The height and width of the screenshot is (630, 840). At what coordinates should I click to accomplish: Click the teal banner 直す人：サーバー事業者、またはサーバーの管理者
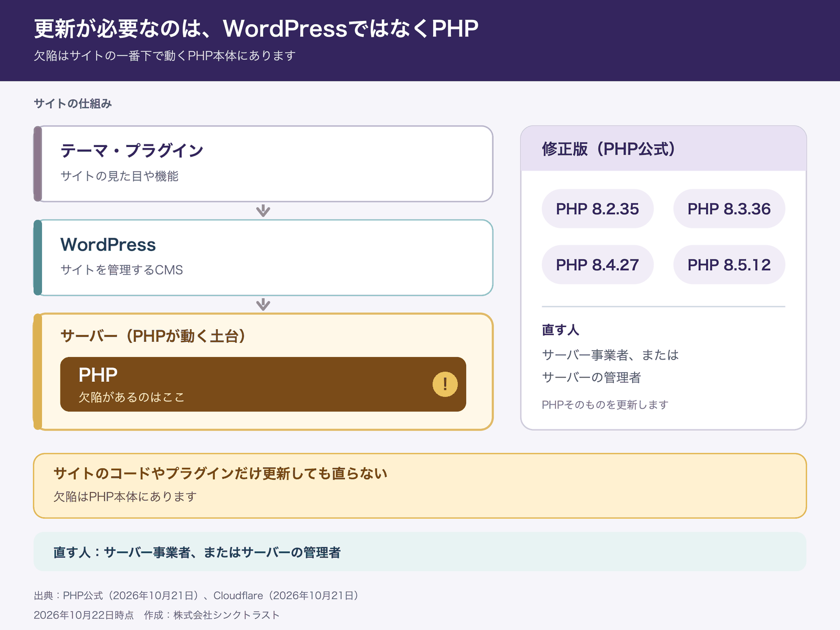coord(420,552)
